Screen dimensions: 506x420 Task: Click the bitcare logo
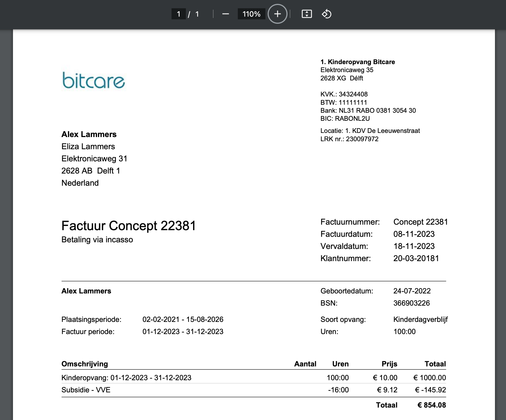click(x=93, y=80)
